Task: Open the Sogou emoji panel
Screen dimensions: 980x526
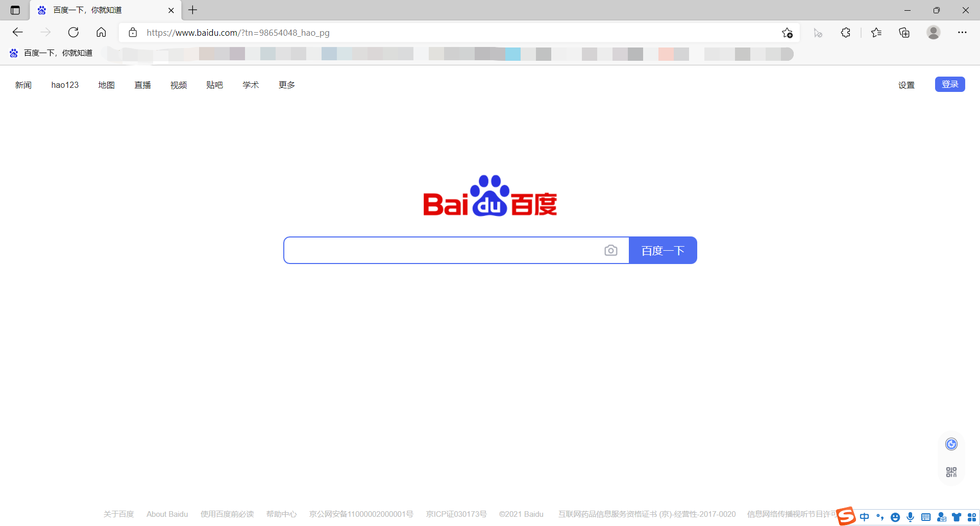Action: pos(895,517)
